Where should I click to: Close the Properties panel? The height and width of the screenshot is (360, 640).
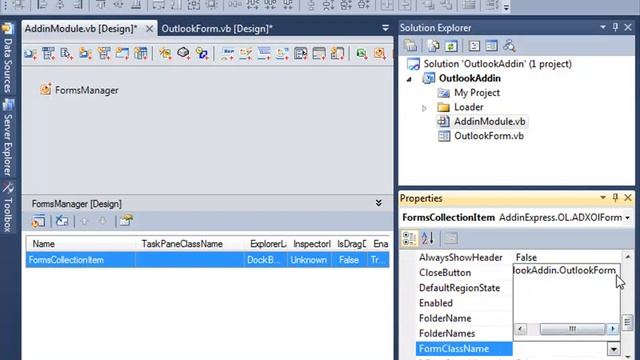coord(628,198)
